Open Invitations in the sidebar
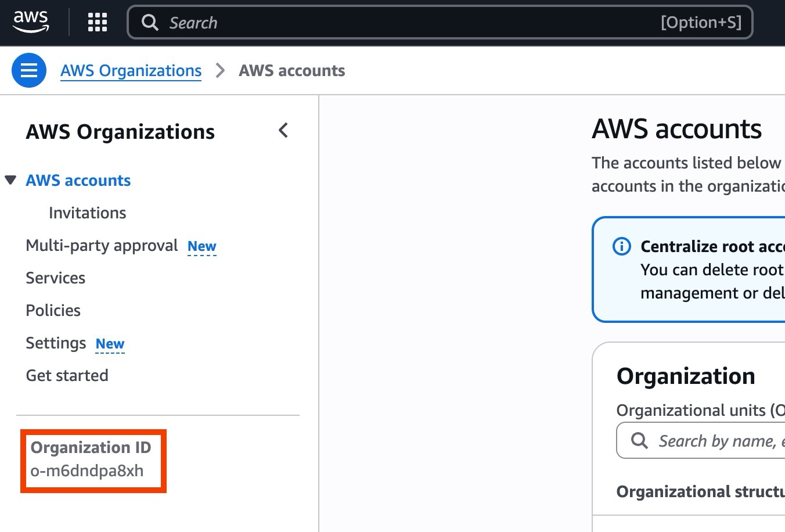The image size is (785, 532). [x=88, y=213]
